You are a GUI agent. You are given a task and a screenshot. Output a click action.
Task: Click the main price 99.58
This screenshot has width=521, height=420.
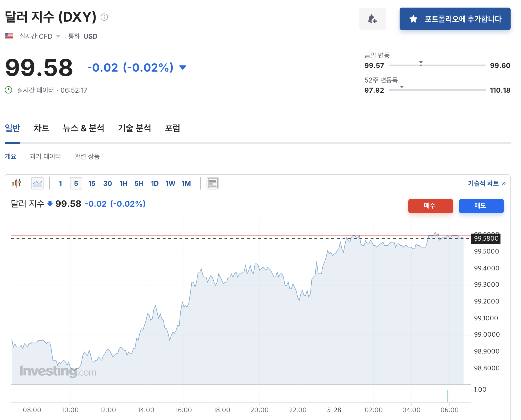click(x=39, y=67)
